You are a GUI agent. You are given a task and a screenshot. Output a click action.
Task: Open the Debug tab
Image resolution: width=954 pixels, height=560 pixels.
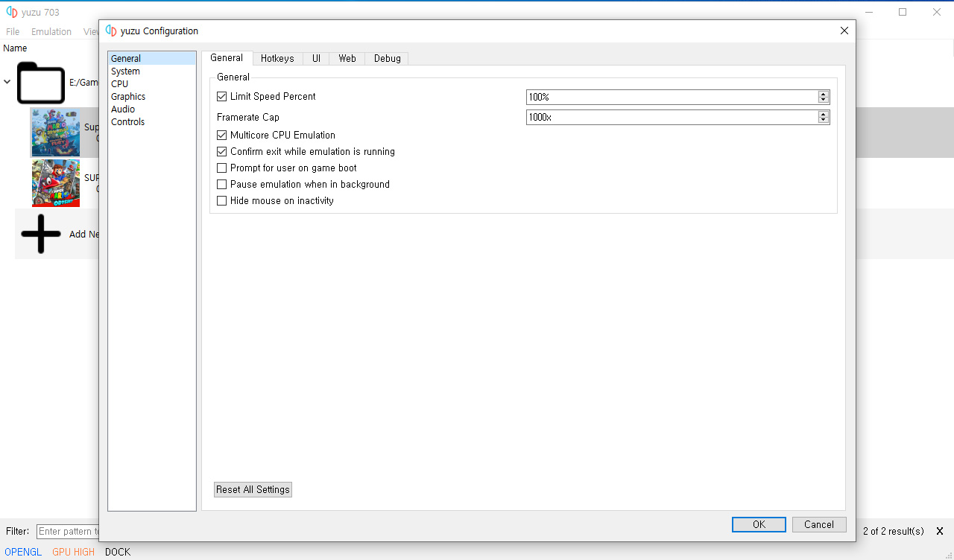coord(387,58)
